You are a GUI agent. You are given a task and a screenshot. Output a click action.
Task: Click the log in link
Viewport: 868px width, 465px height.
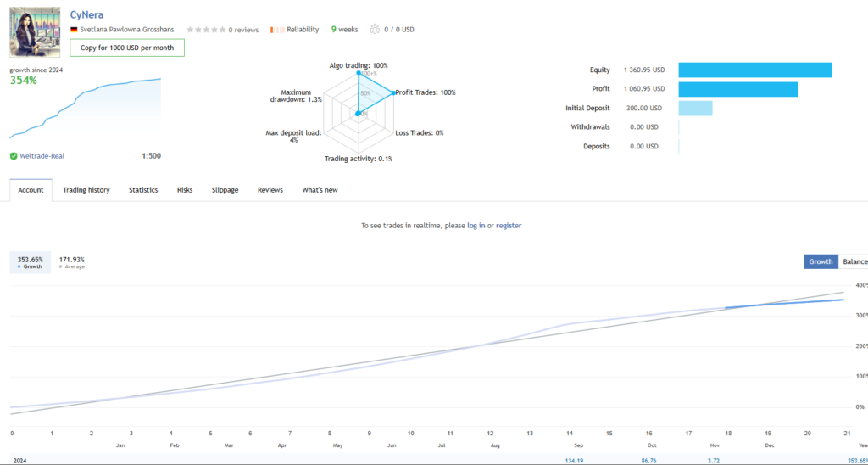pyautogui.click(x=476, y=226)
